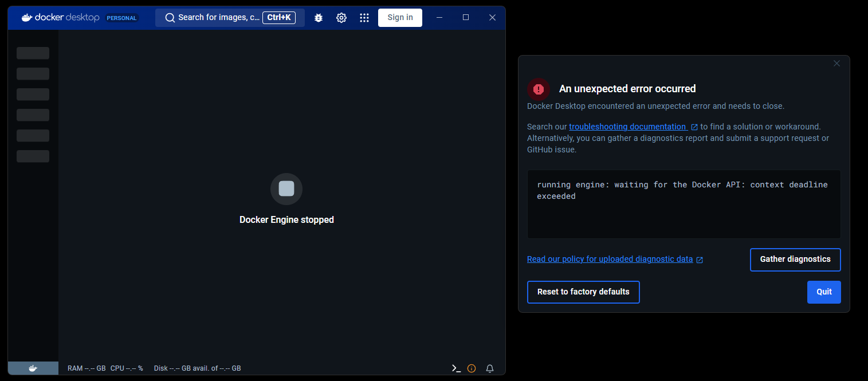Click the Ctrl+K shortcut badge
Image resolution: width=868 pixels, height=381 pixels.
[279, 18]
